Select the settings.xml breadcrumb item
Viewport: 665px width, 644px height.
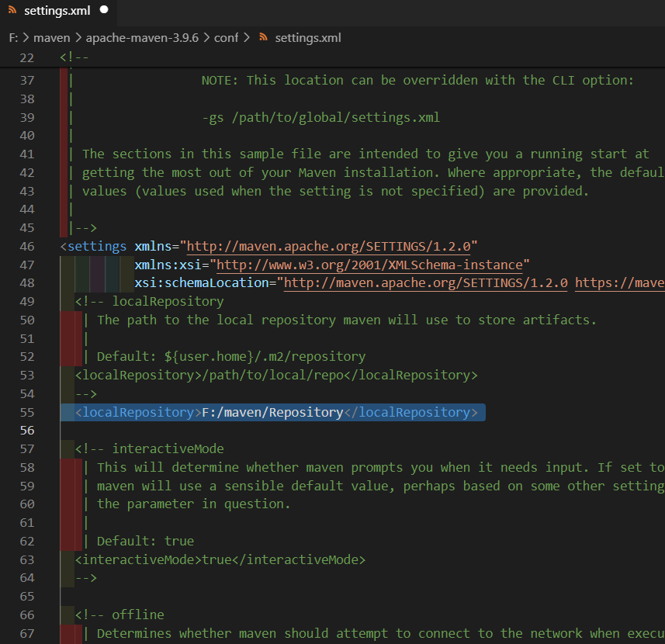(x=308, y=37)
